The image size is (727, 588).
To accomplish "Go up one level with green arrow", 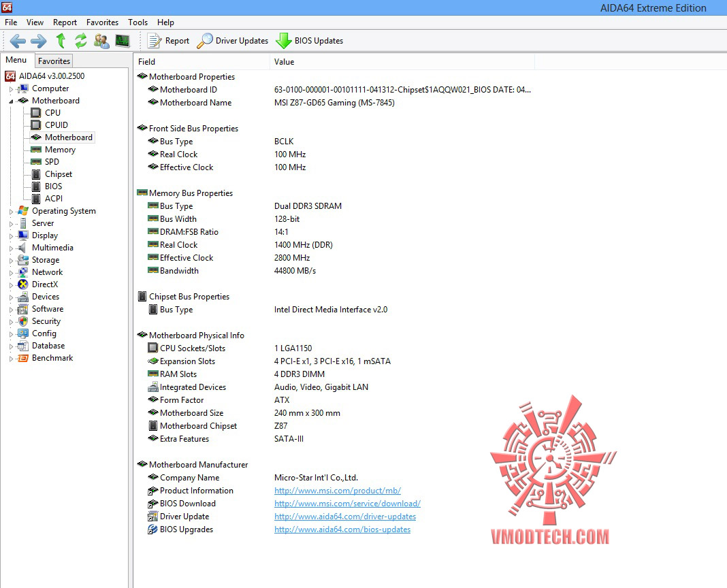I will [x=61, y=41].
